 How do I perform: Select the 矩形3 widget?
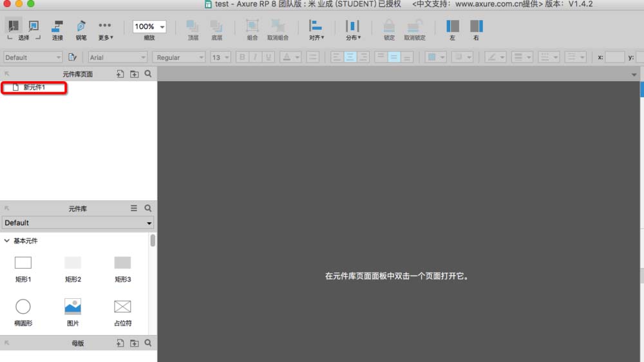122,269
